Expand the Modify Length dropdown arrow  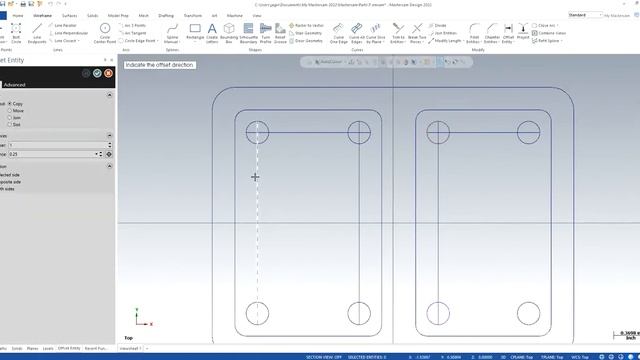464,41
